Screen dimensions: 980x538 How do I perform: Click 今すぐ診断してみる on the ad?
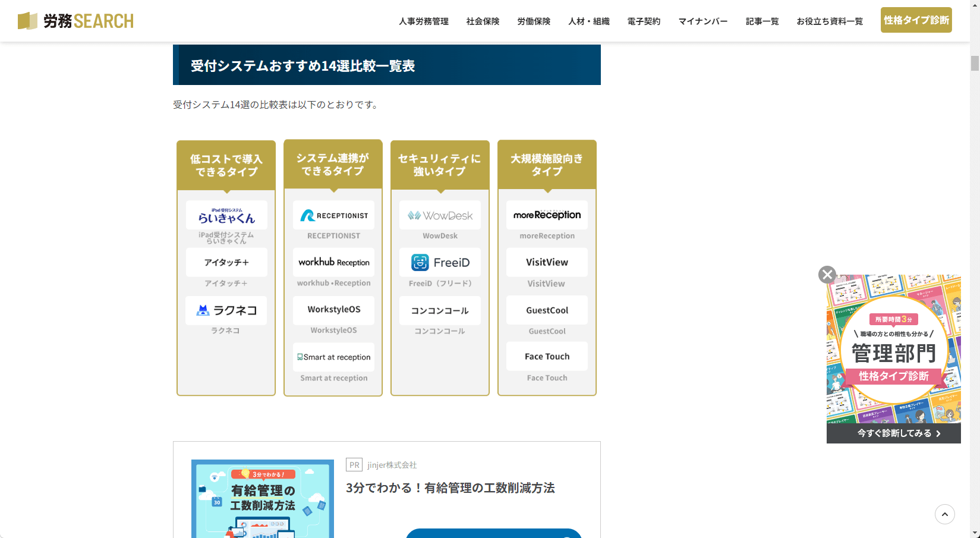coord(893,433)
